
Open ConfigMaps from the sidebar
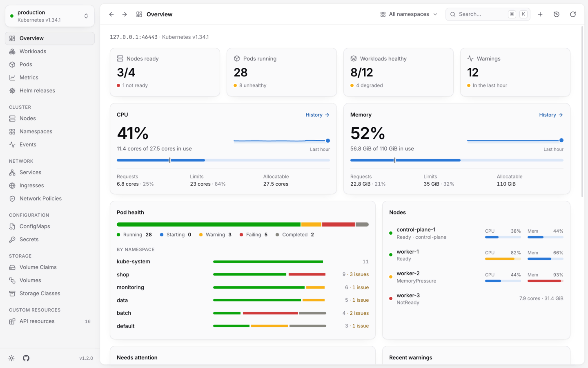50,227
